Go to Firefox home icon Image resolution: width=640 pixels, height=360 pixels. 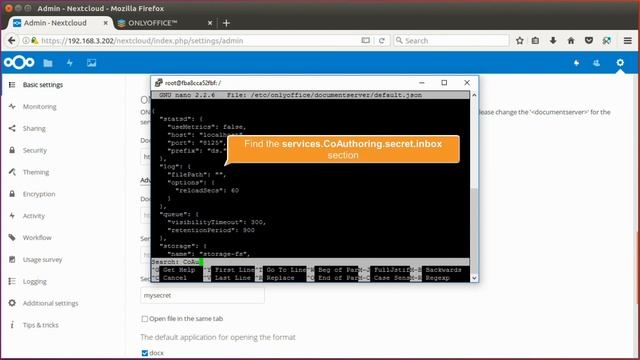(x=571, y=40)
